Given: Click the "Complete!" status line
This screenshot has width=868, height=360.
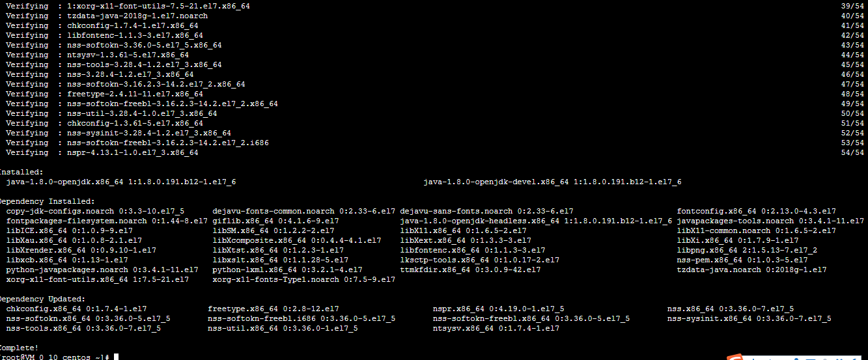Looking at the screenshot, I should pyautogui.click(x=18, y=348).
